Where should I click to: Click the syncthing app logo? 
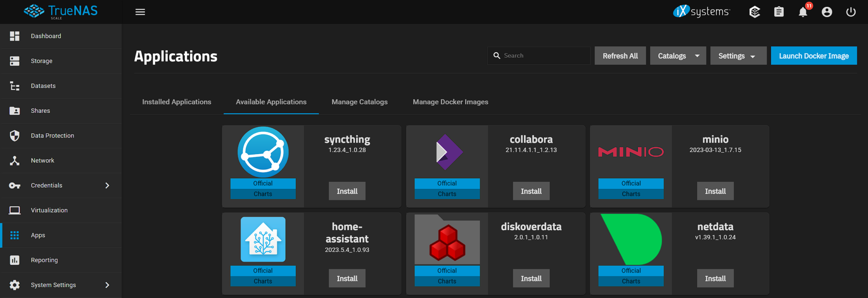click(263, 152)
